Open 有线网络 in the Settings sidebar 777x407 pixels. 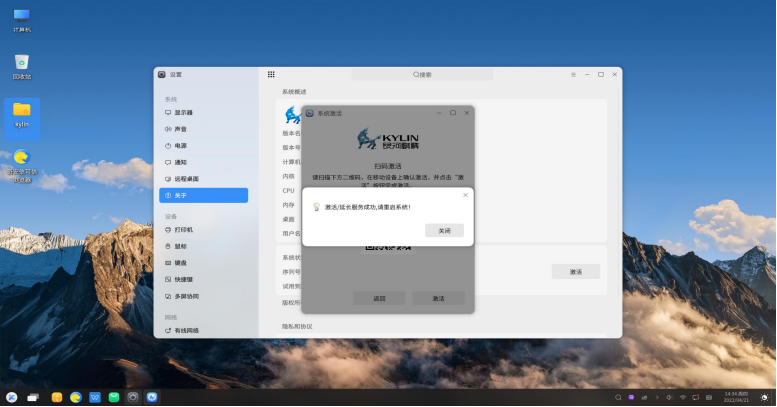(203, 330)
